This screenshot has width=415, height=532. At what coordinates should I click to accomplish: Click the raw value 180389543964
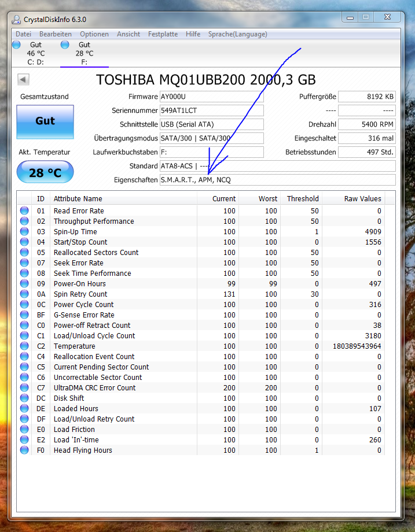coord(357,346)
